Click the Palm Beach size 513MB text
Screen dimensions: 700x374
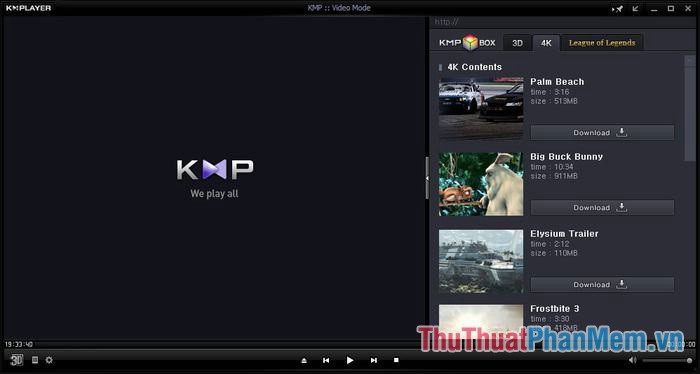pyautogui.click(x=554, y=101)
